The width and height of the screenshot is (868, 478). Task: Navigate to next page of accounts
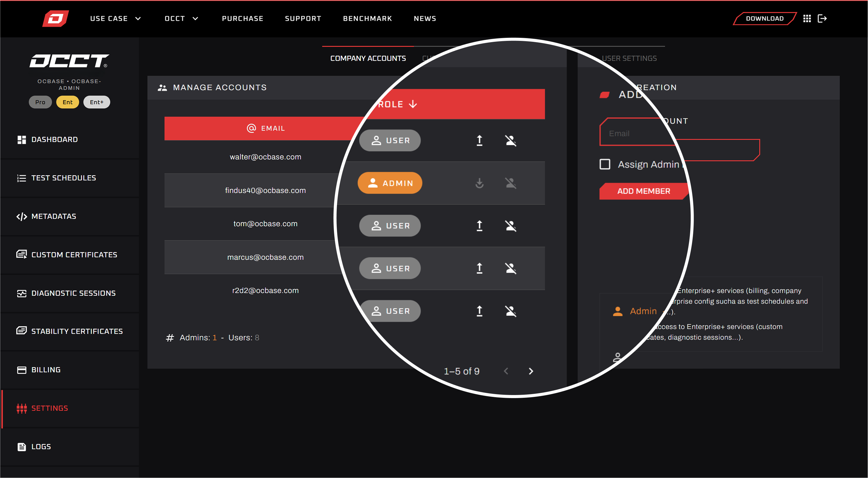(531, 371)
